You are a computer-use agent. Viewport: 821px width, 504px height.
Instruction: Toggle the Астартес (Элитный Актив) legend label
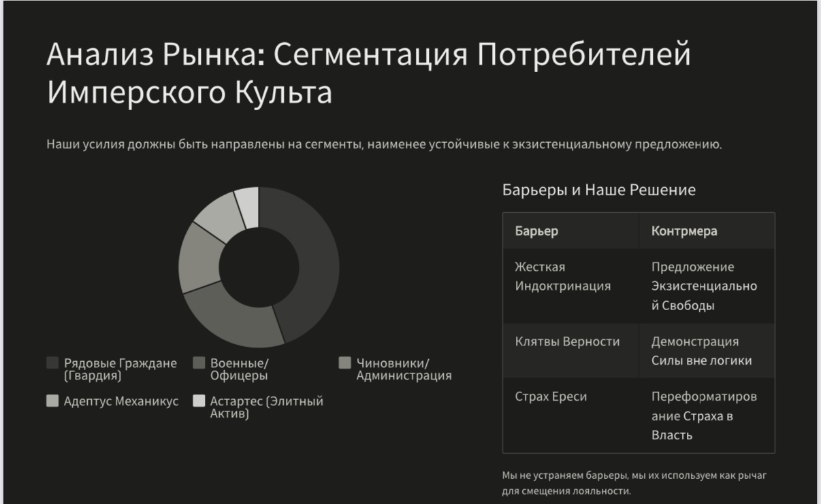(x=266, y=407)
